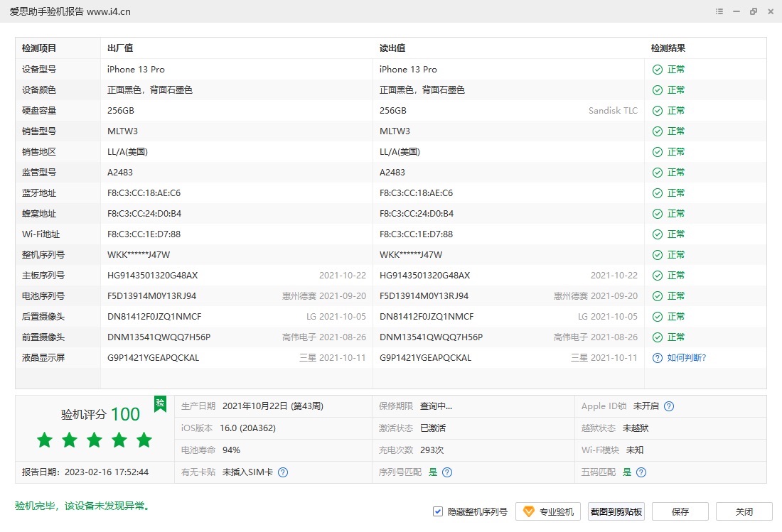
Task: Click the green 验 badge near the score
Action: 161,403
